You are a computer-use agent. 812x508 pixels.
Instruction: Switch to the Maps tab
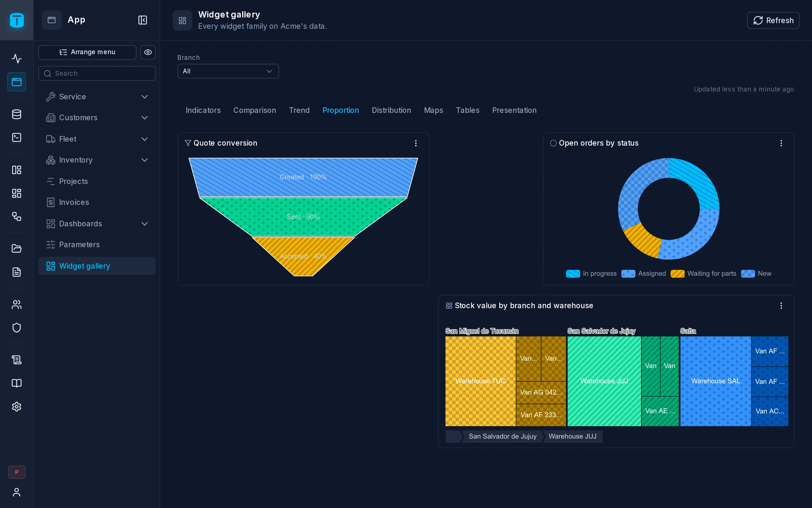coord(433,110)
